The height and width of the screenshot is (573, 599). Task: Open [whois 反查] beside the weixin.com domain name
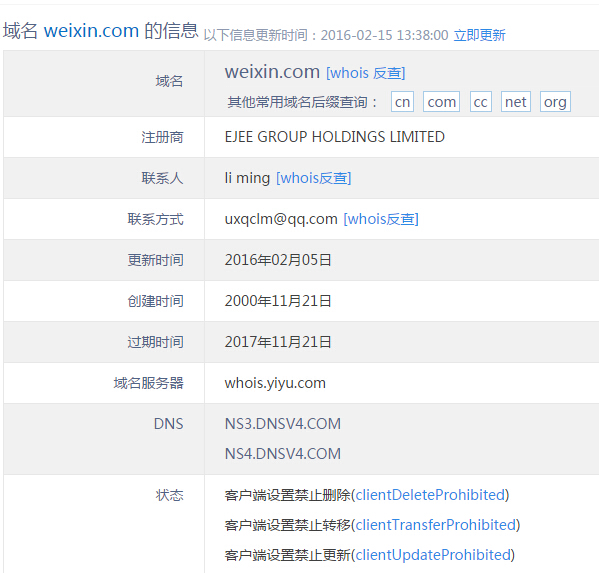[366, 73]
